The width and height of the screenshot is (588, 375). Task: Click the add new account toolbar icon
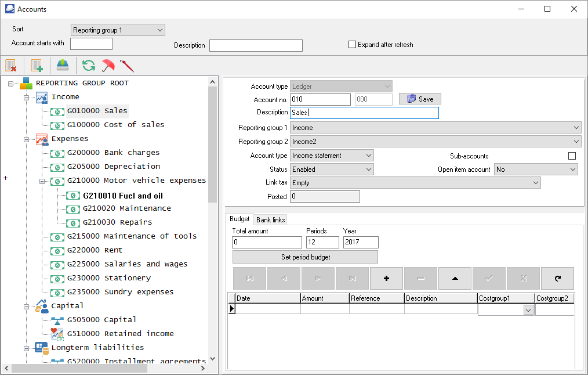click(x=37, y=66)
